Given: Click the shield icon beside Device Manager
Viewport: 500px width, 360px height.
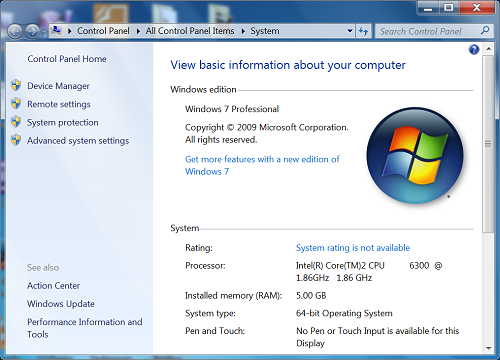Looking at the screenshot, I should pos(16,85).
